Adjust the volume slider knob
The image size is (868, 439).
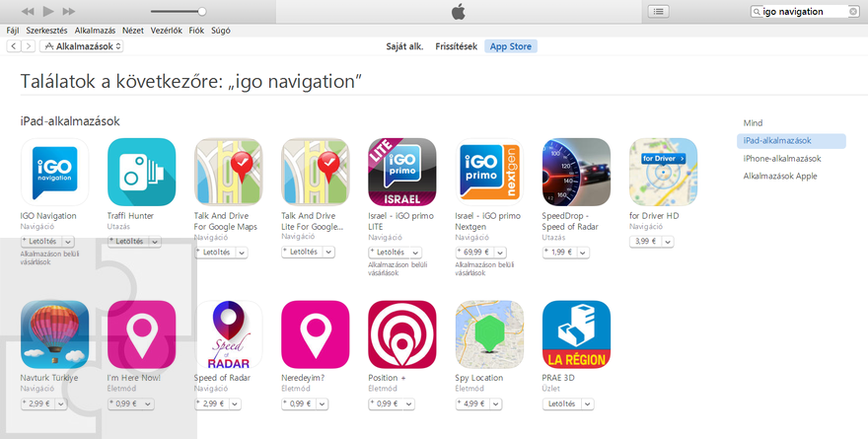tap(202, 11)
